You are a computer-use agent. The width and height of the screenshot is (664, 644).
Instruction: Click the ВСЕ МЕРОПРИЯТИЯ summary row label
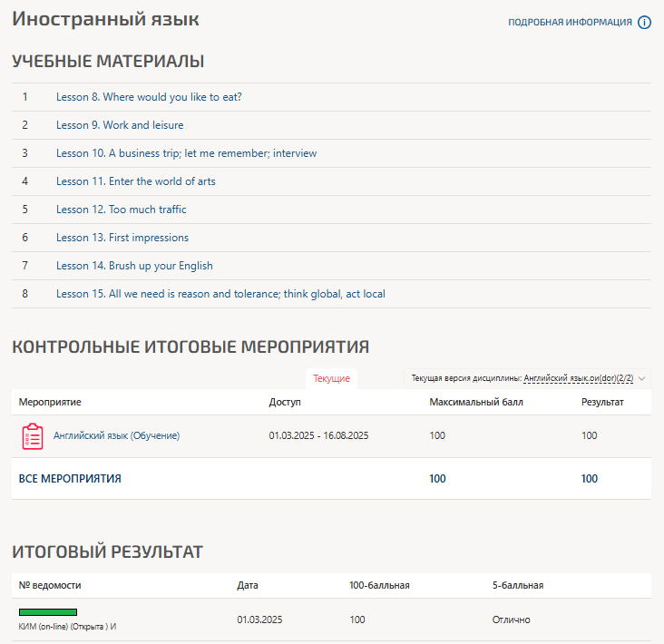[x=70, y=479]
